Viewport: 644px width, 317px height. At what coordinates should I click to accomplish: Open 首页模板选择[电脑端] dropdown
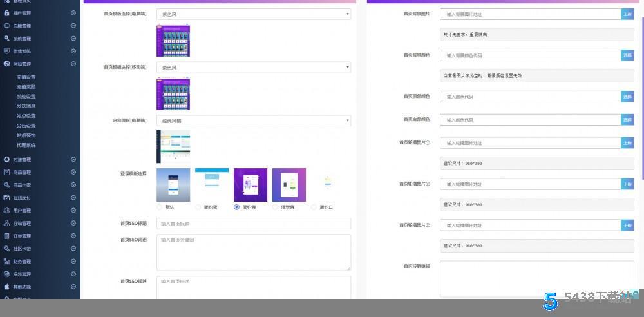253,14
